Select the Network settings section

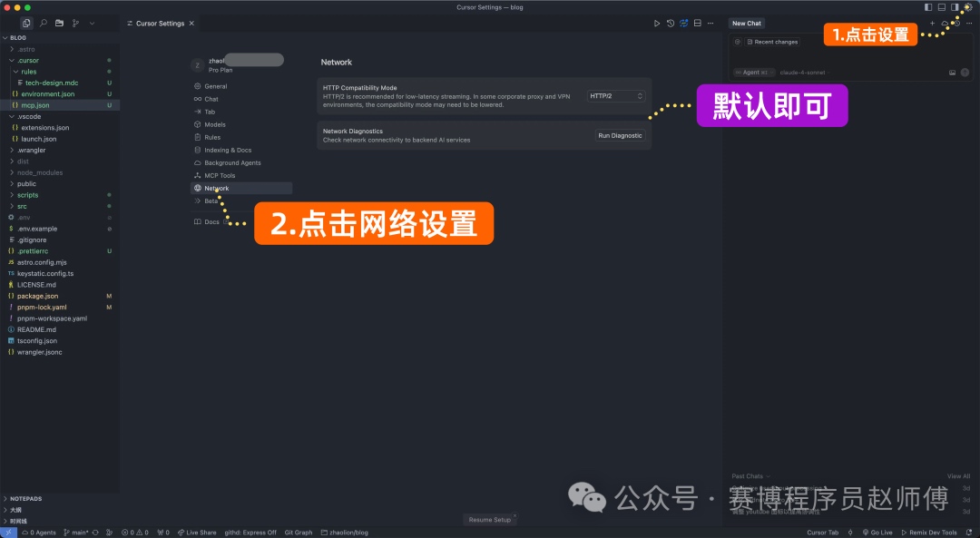pos(241,188)
